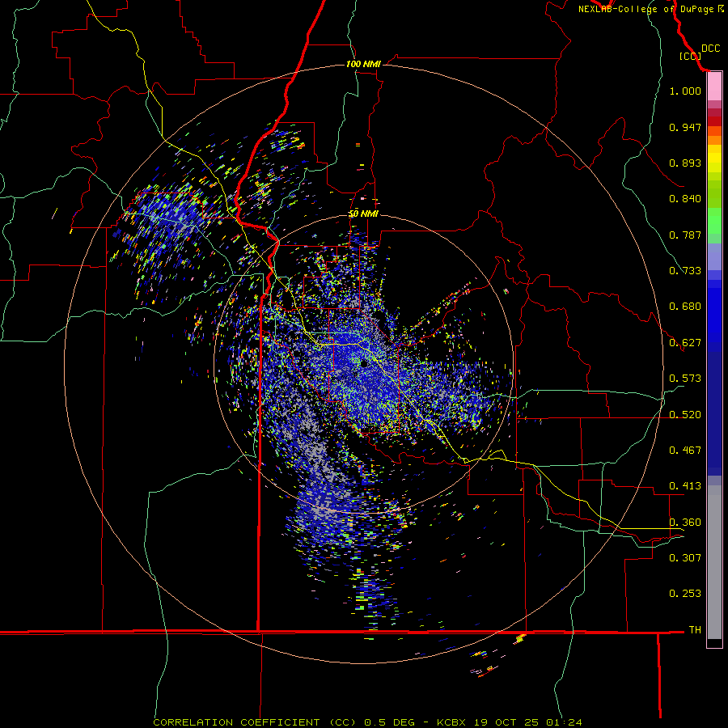Choose the 0.573 legend value

[685, 379]
